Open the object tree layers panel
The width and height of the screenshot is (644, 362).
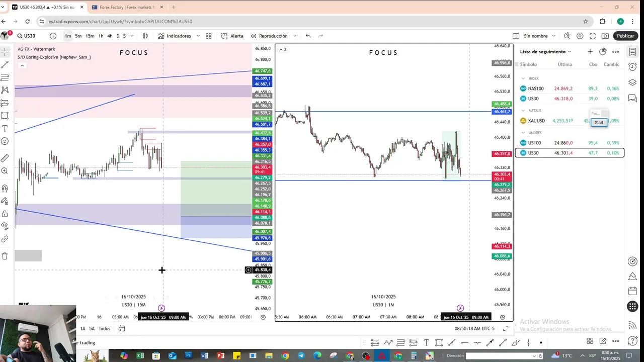coord(633,82)
